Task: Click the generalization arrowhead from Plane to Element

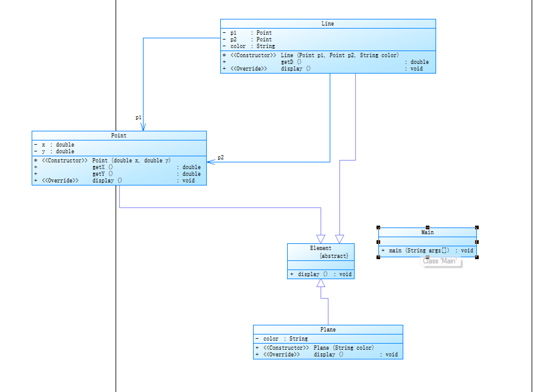Action: [x=321, y=283]
